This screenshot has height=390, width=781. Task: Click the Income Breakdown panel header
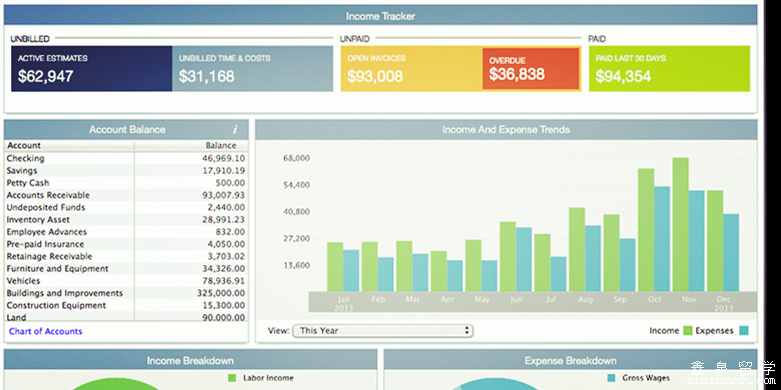coord(190,360)
